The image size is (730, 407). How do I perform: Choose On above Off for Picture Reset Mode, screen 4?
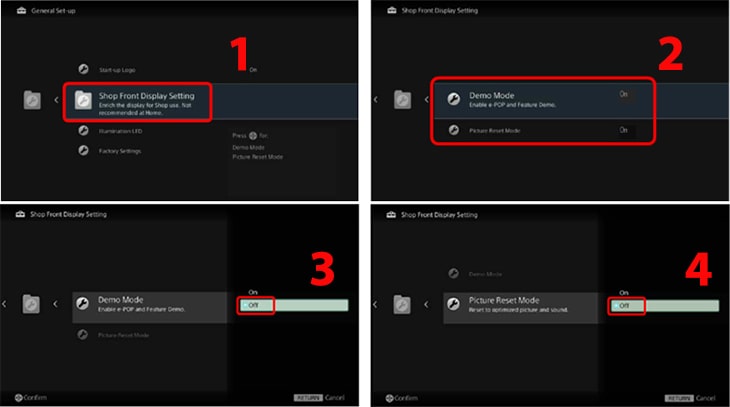tap(624, 292)
